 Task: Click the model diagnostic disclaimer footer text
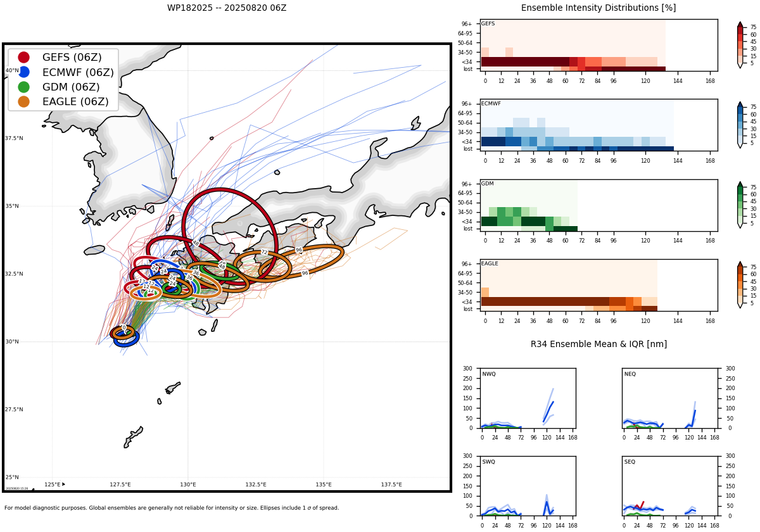172,508
